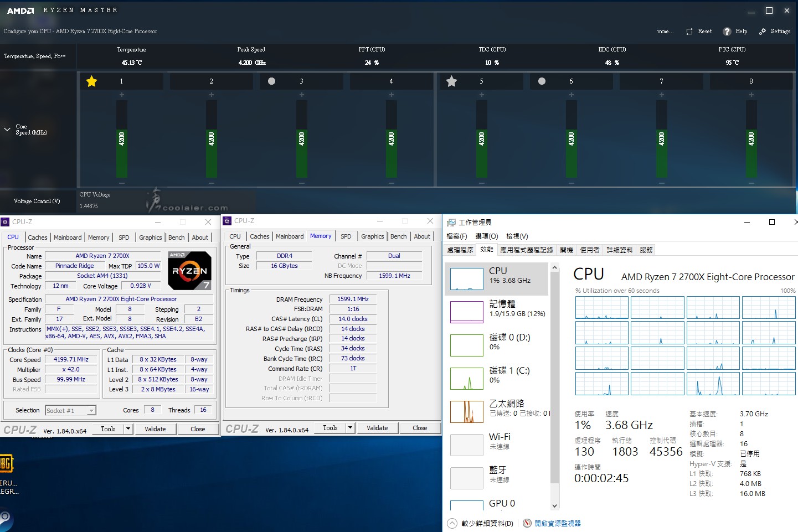The width and height of the screenshot is (798, 532).
Task: Click the gray dot on core 3
Action: [271, 81]
